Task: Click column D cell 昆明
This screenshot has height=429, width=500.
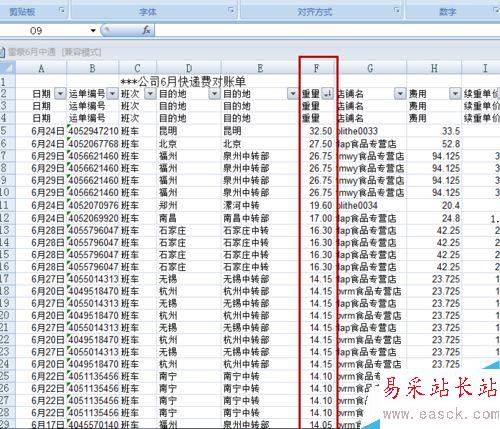Action: coord(189,131)
